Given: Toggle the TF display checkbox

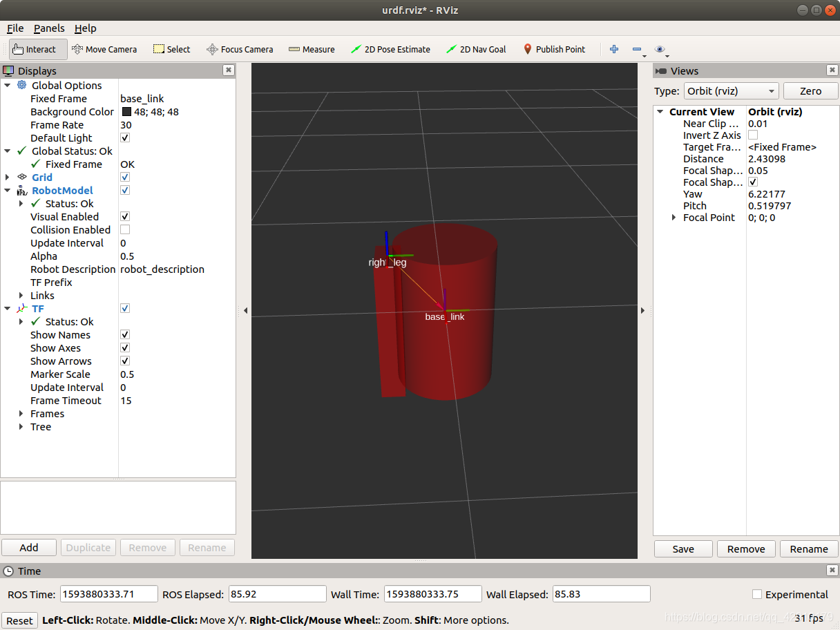Looking at the screenshot, I should pyautogui.click(x=125, y=308).
